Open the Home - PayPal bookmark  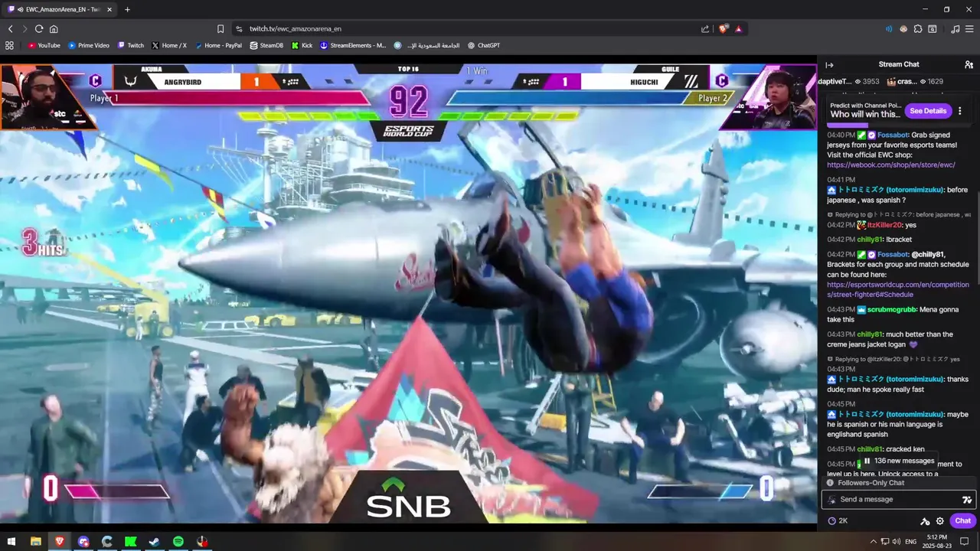218,46
